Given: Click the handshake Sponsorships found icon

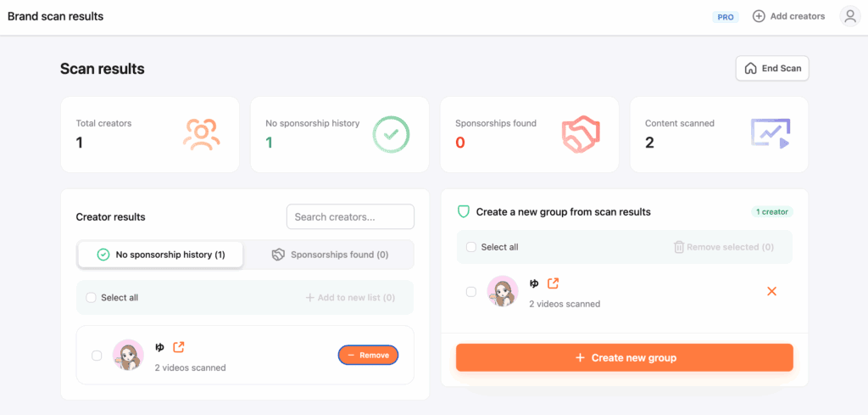Looking at the screenshot, I should (581, 134).
